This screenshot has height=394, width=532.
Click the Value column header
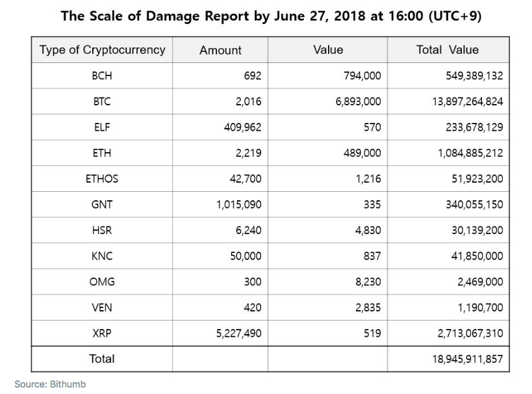click(x=327, y=50)
